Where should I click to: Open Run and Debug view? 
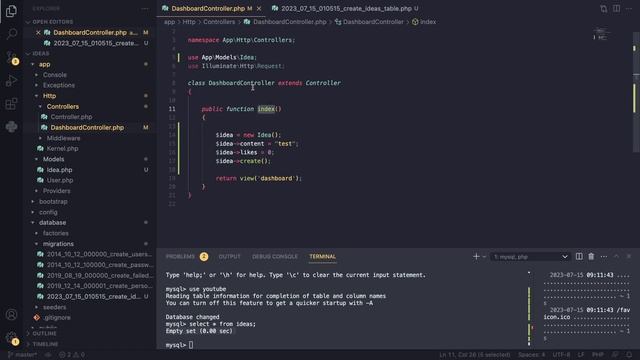[11, 80]
